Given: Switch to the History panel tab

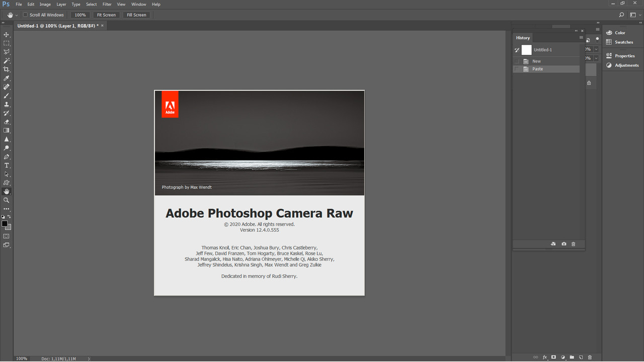Looking at the screenshot, I should tap(523, 38).
